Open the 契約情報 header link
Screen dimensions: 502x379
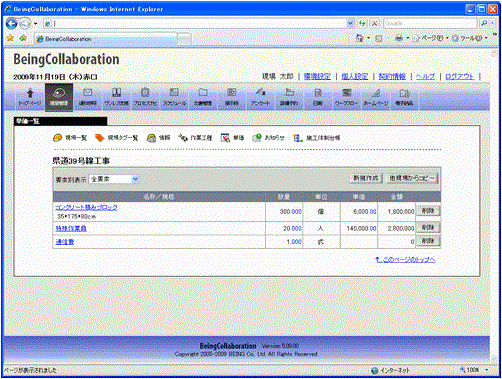[392, 76]
